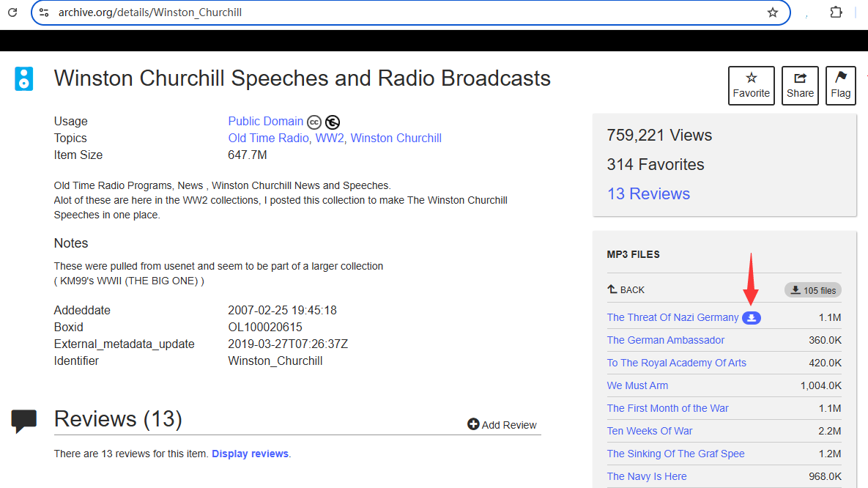This screenshot has width=868, height=488.
Task: Open the WW2 topic link
Action: click(x=330, y=138)
